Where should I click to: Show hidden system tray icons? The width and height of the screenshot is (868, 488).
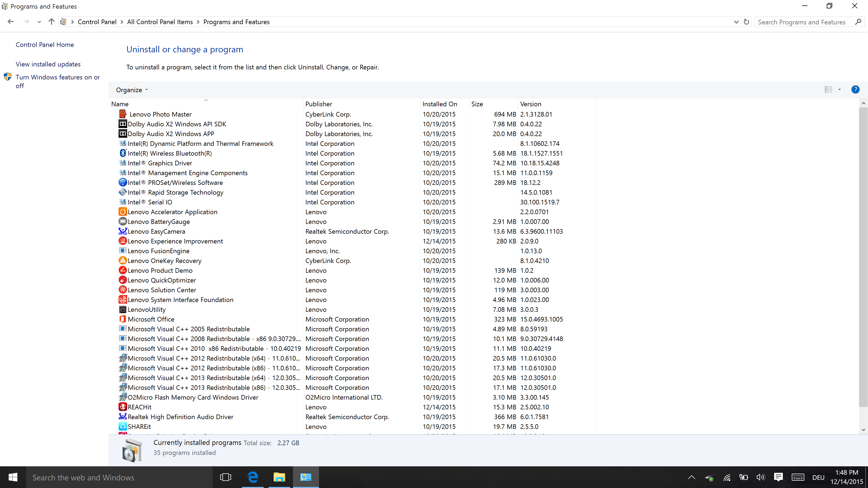(x=691, y=477)
